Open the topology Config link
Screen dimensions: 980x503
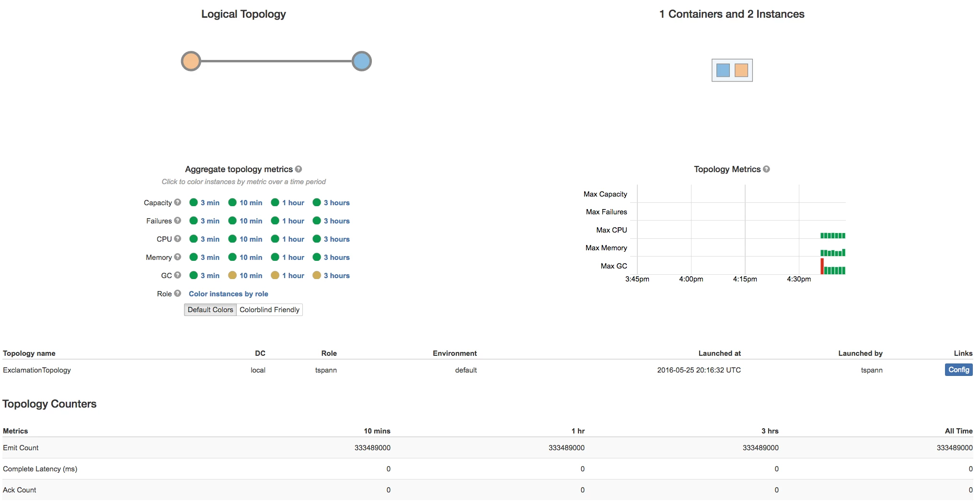coord(958,370)
